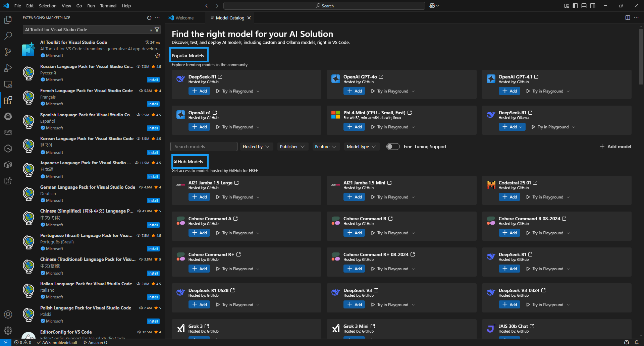Viewport: 644px width, 346px height.
Task: Install the Korean Language Pack
Action: [153, 153]
